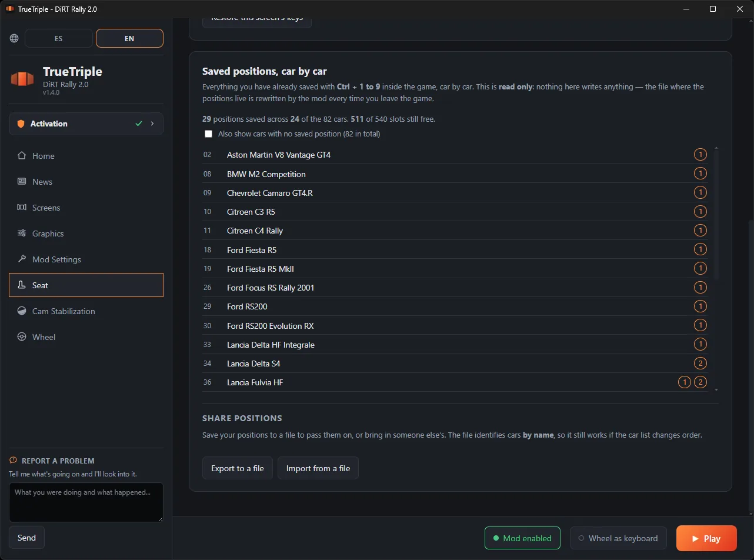The height and width of the screenshot is (560, 754).
Task: Click the Home house icon
Action: (22, 156)
